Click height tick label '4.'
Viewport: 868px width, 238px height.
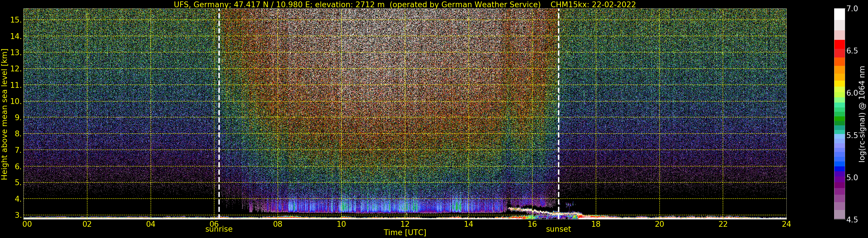tap(18, 199)
